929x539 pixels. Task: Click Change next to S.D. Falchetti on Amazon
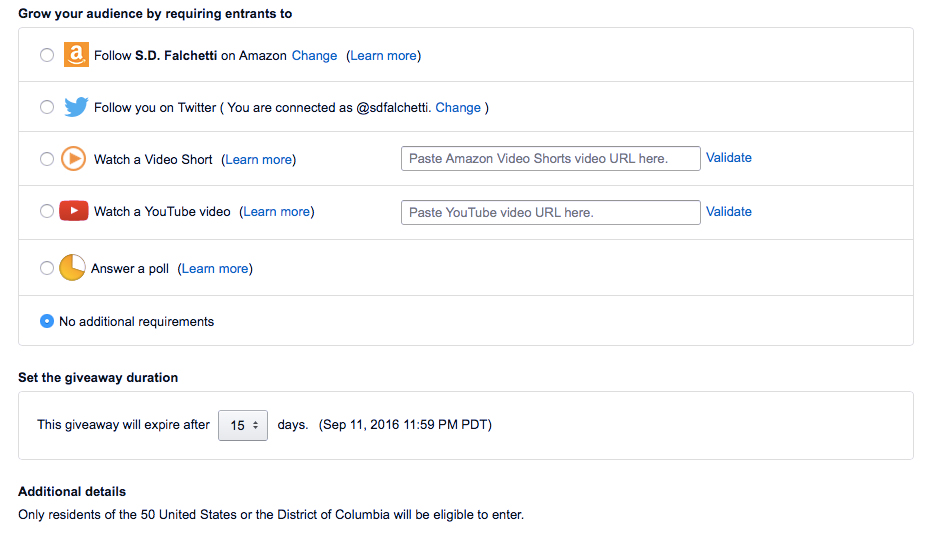pos(315,56)
